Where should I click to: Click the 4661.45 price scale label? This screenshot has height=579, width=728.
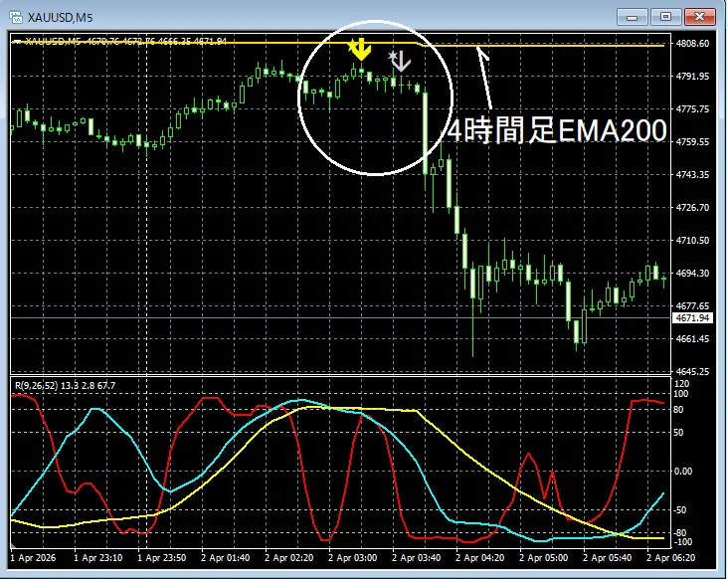click(692, 339)
